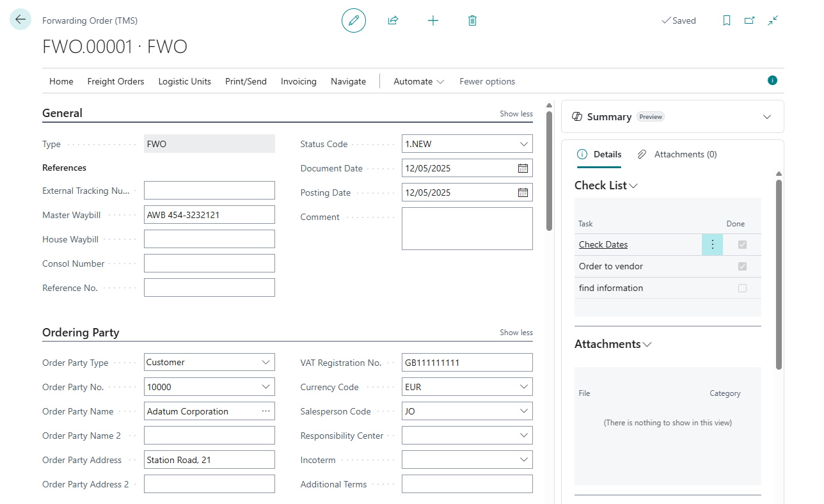824x504 pixels.
Task: Switch to the Attachments (0) tab
Action: click(677, 154)
